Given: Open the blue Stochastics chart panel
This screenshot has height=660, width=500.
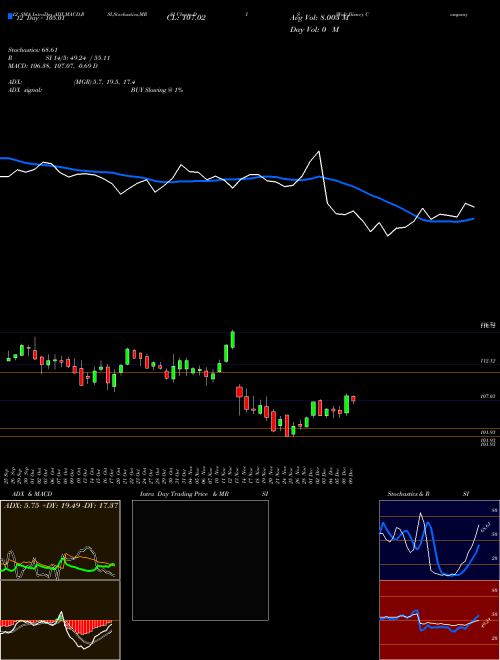Looking at the screenshot, I should [x=439, y=540].
